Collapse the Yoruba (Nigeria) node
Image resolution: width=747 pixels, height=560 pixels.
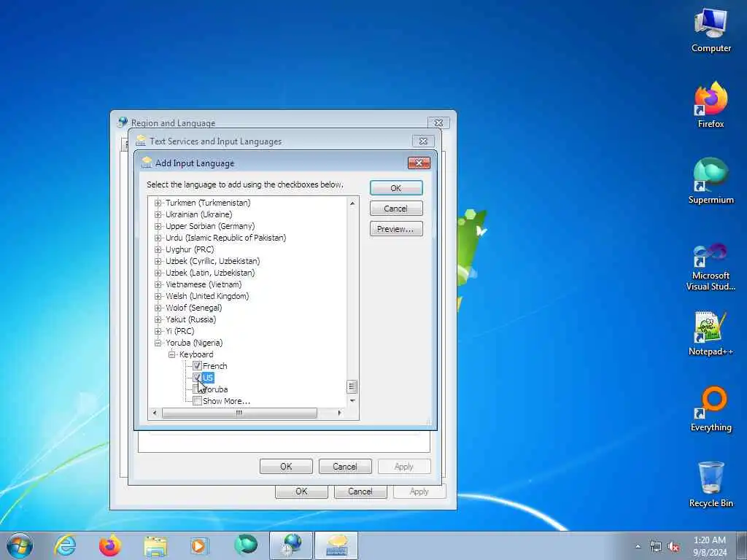(158, 343)
